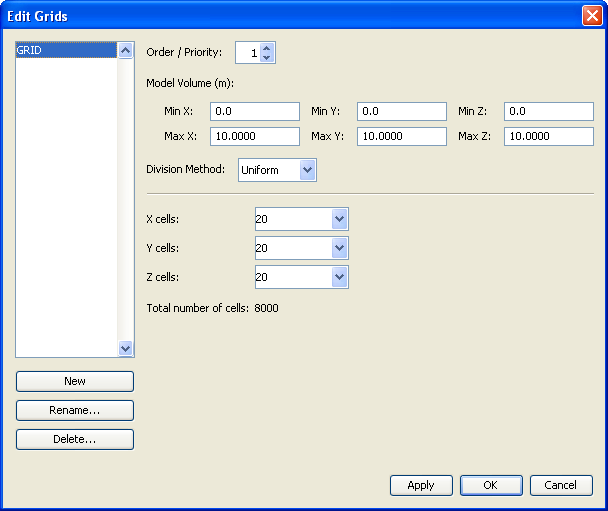608x511 pixels.
Task: Click the New button
Action: 75,381
